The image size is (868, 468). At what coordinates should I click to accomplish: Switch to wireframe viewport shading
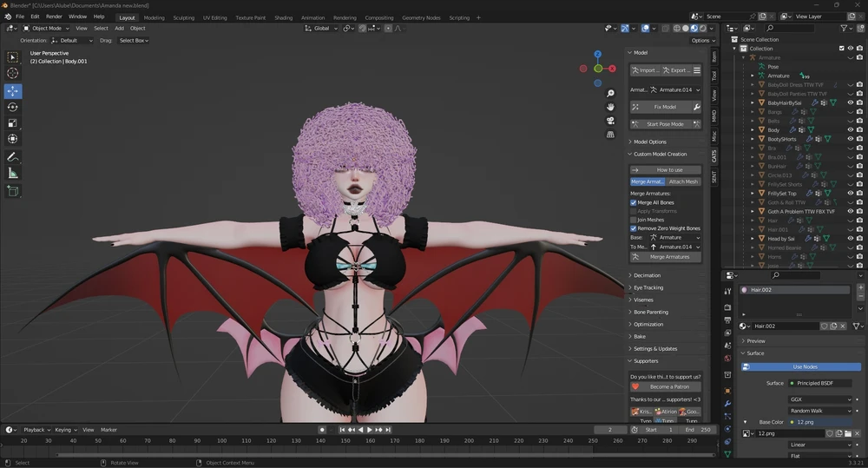(676, 29)
